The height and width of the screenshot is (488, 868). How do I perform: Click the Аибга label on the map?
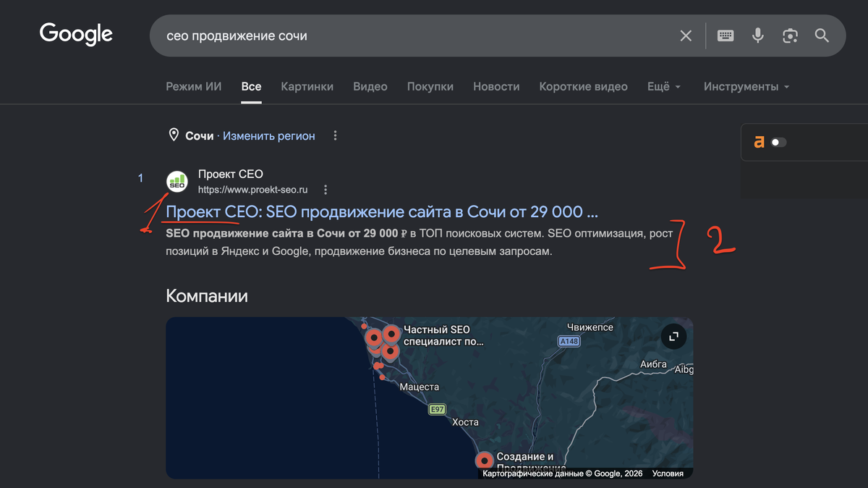[653, 364]
